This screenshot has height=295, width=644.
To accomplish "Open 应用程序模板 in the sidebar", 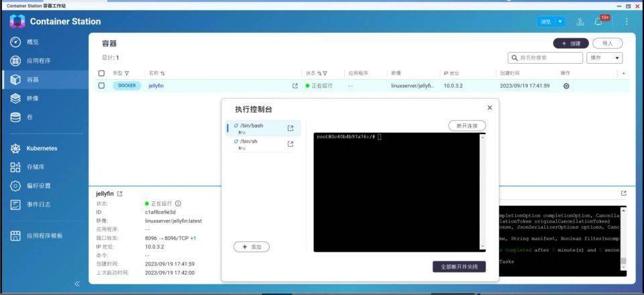I will (x=45, y=236).
